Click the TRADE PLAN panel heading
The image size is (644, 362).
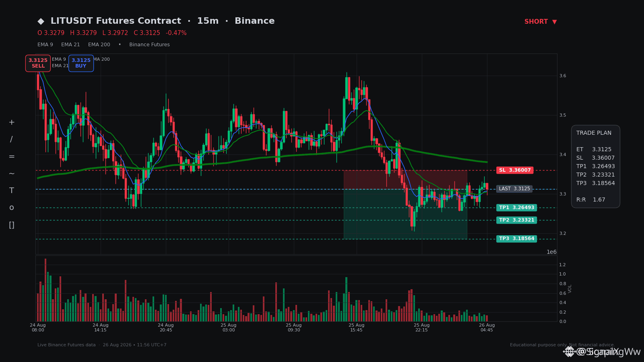594,133
